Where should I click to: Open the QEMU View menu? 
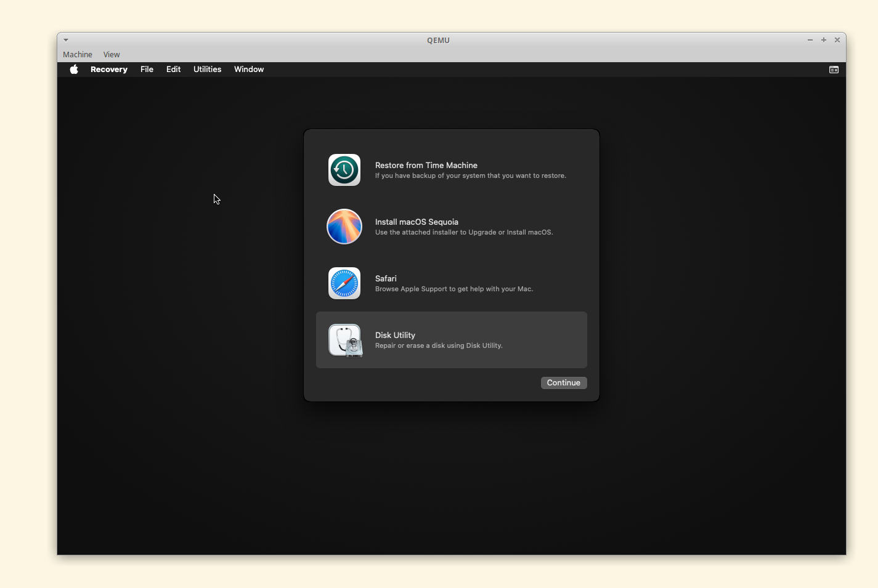[112, 55]
